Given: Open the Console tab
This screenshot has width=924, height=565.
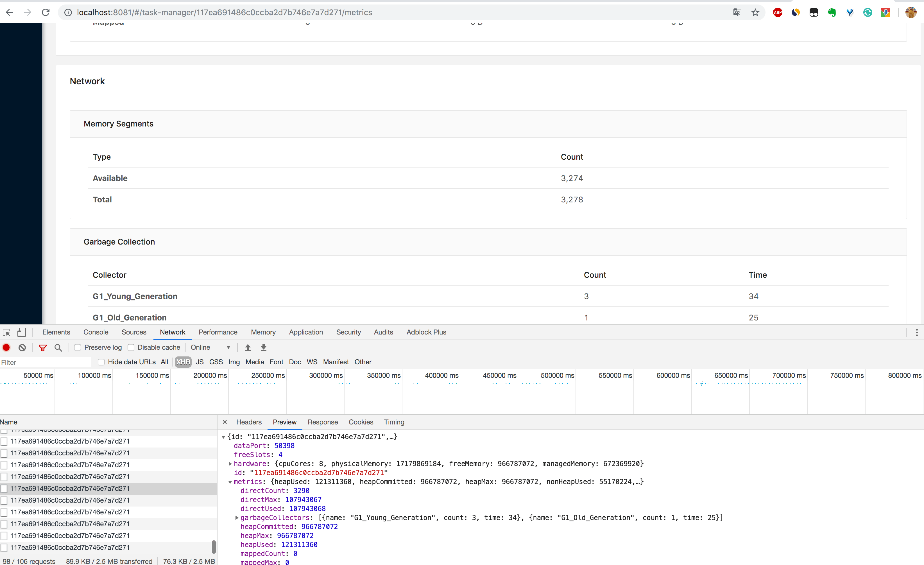Looking at the screenshot, I should [x=96, y=333].
